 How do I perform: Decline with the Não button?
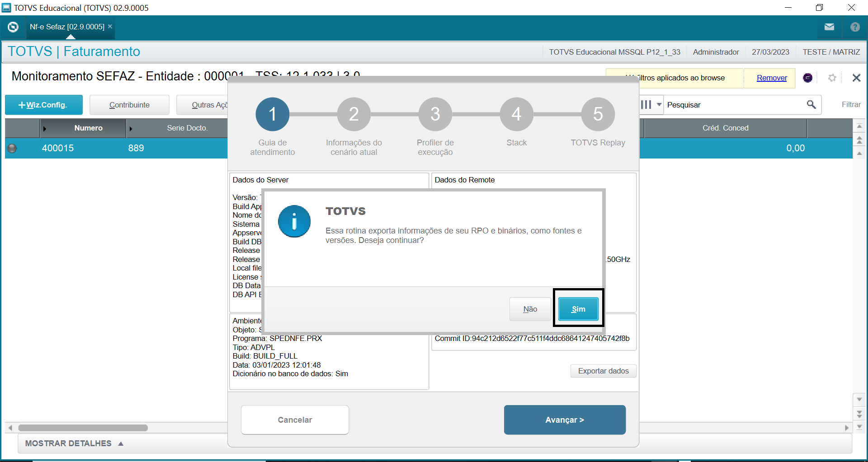[530, 309]
